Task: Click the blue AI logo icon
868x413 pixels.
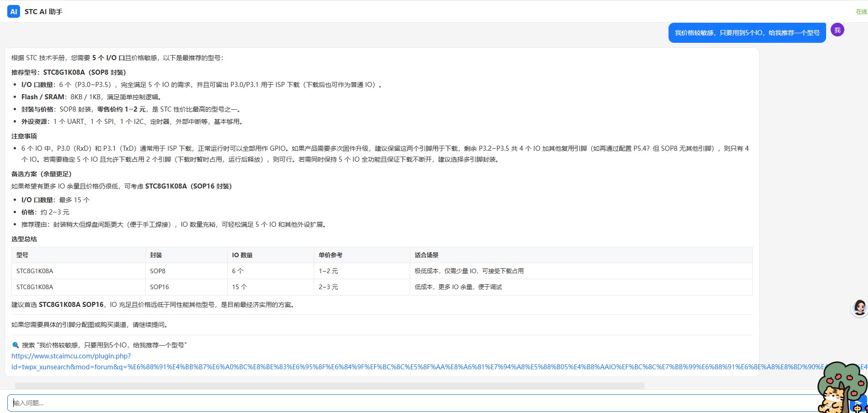Action: point(14,11)
